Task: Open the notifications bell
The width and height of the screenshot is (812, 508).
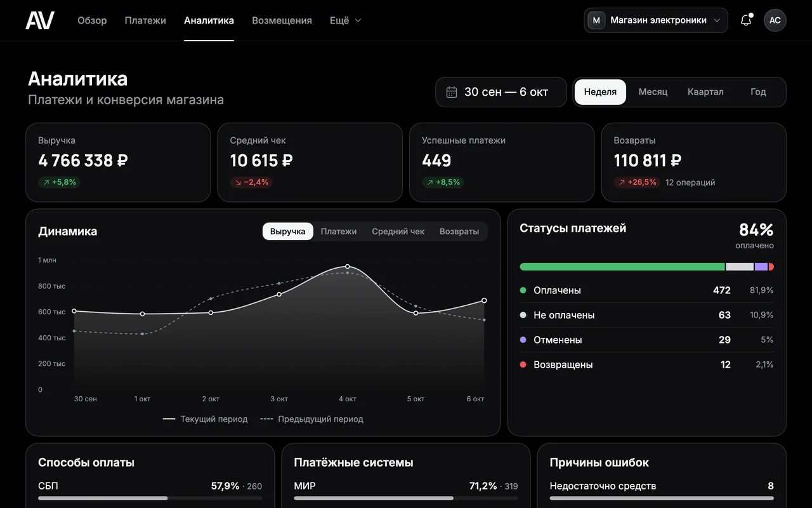Action: tap(746, 20)
